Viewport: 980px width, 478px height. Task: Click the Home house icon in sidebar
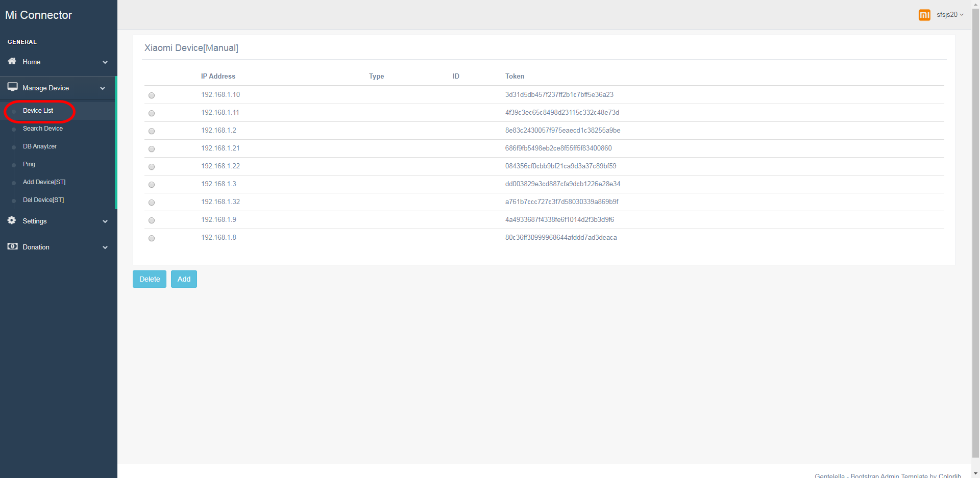click(x=12, y=61)
